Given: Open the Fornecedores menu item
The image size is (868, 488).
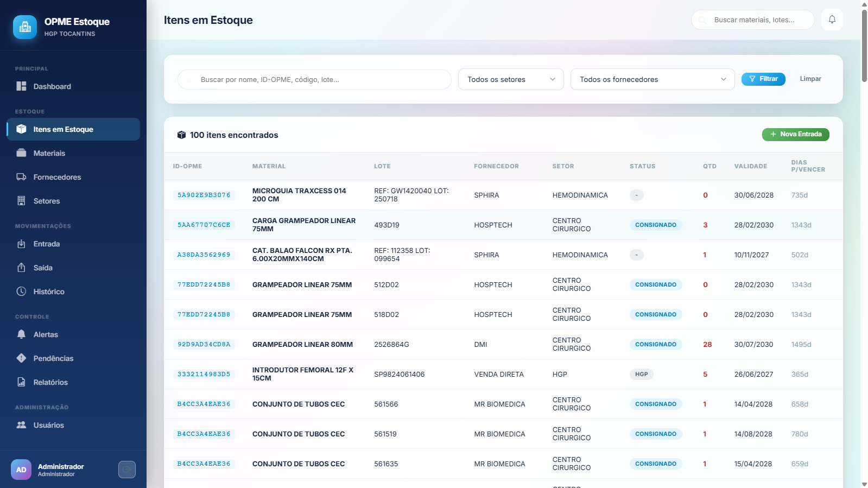Looking at the screenshot, I should point(73,177).
